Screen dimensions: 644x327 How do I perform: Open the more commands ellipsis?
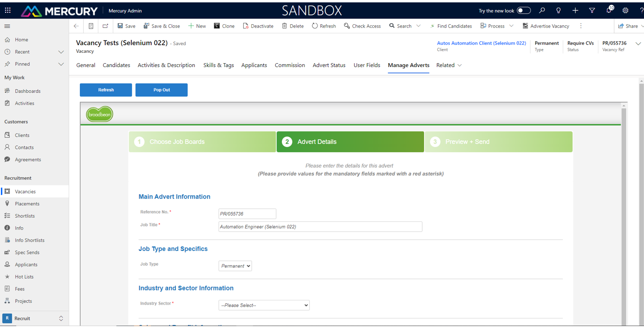point(581,26)
